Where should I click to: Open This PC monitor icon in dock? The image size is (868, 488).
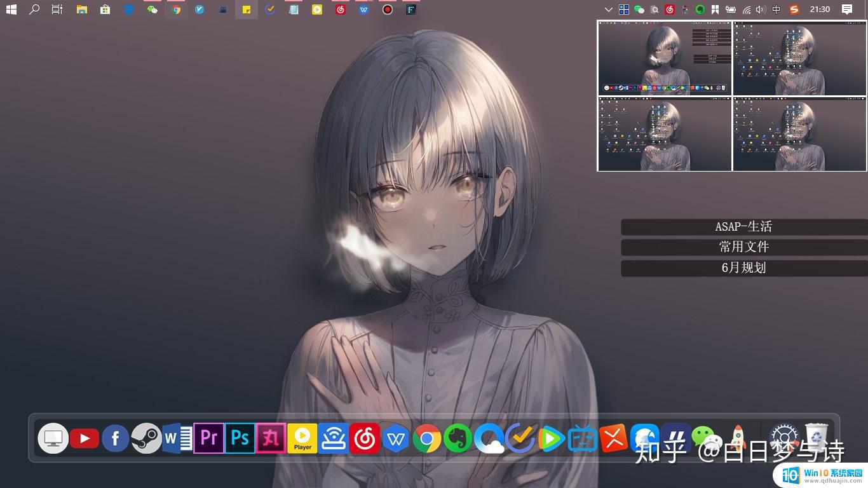53,438
